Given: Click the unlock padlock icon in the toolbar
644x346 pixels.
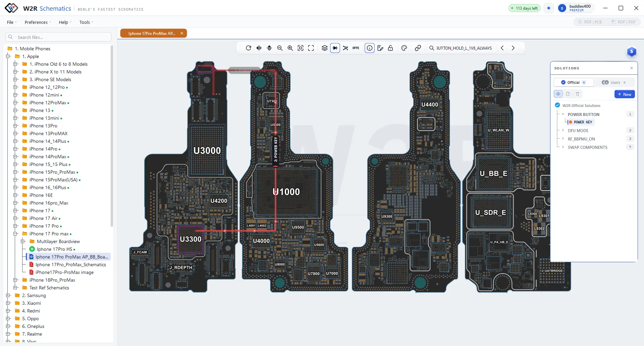Looking at the screenshot, I should tap(390, 48).
